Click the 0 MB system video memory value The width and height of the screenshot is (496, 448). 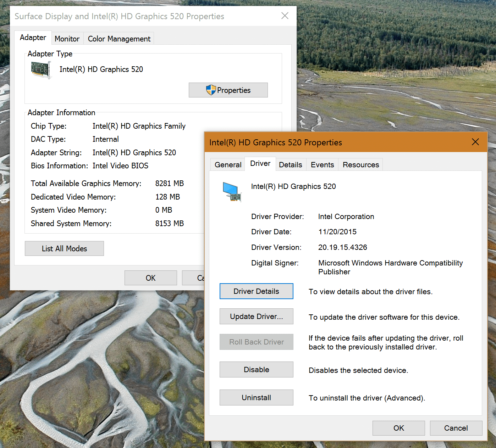(x=164, y=210)
